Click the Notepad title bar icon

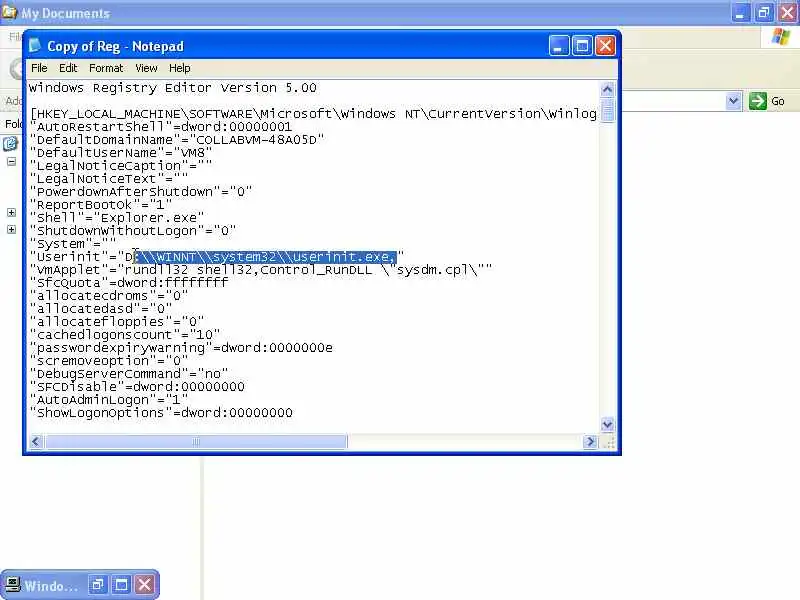pyautogui.click(x=35, y=46)
